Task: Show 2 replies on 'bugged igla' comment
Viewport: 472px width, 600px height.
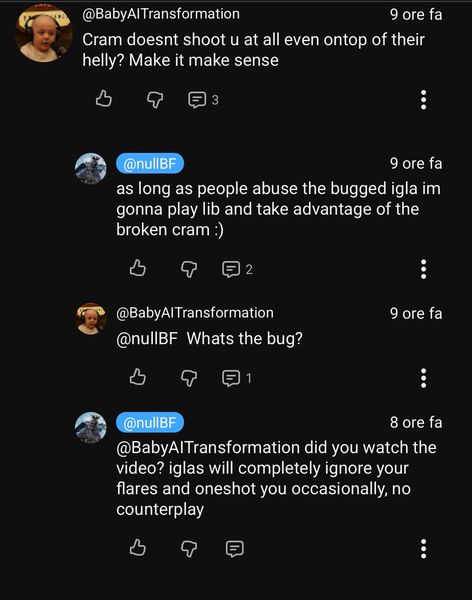Action: (x=237, y=269)
